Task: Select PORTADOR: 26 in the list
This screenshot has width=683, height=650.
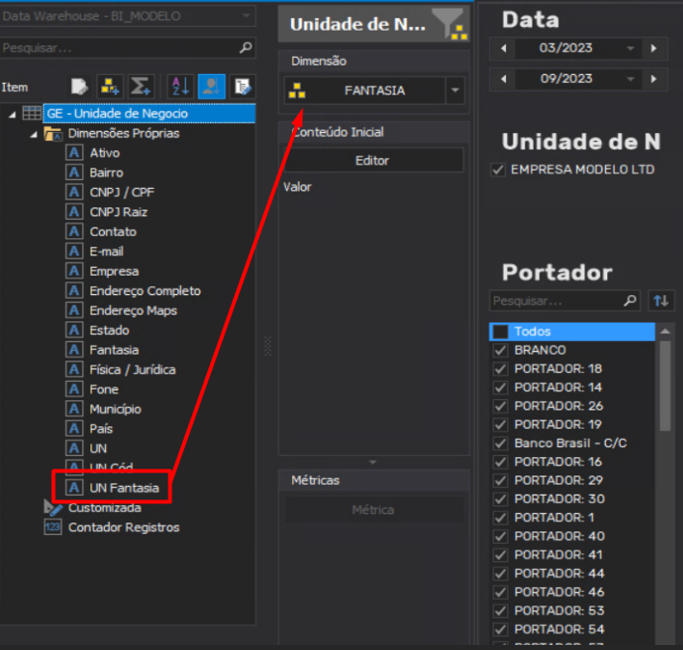Action: tap(558, 406)
